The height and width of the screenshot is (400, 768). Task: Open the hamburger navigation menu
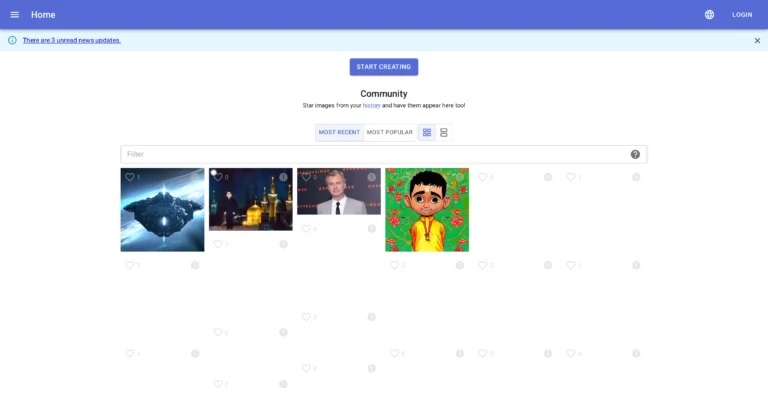(14, 15)
